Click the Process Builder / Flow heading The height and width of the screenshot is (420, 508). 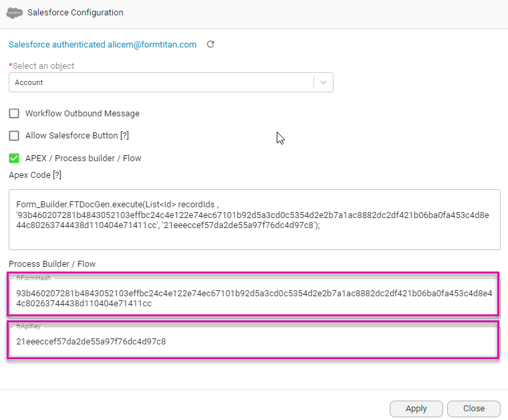click(52, 264)
